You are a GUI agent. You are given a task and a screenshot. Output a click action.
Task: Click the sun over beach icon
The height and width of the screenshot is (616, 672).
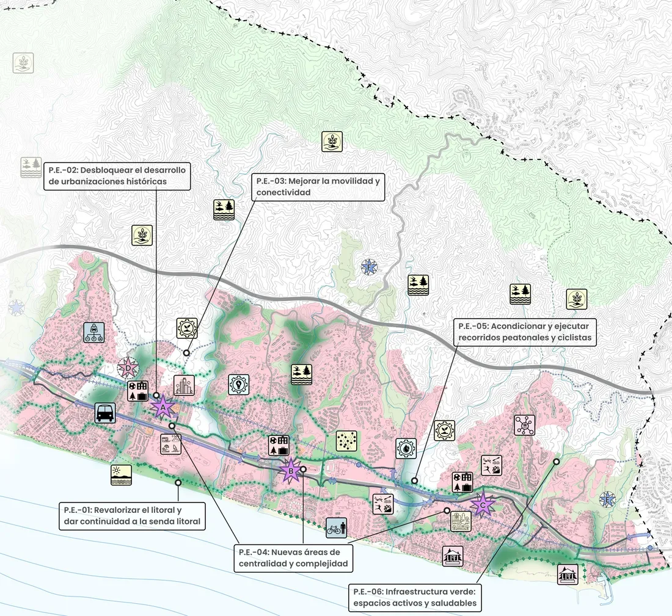pyautogui.click(x=121, y=474)
